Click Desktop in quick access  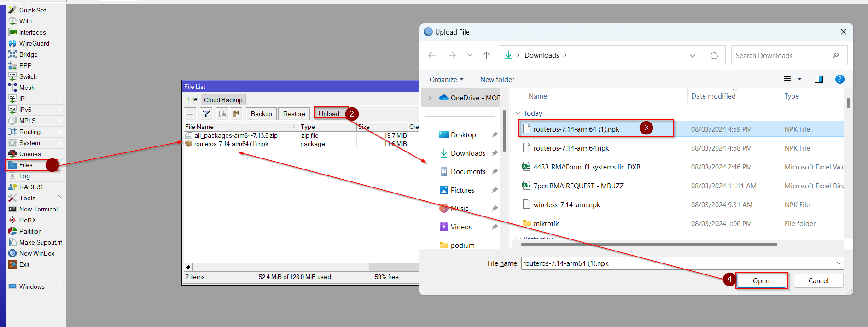tap(463, 134)
